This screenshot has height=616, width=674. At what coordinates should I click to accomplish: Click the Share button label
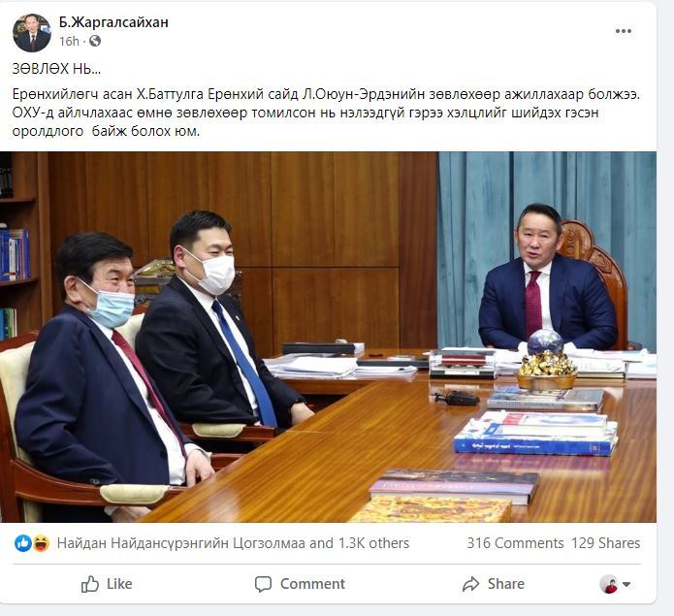(506, 584)
